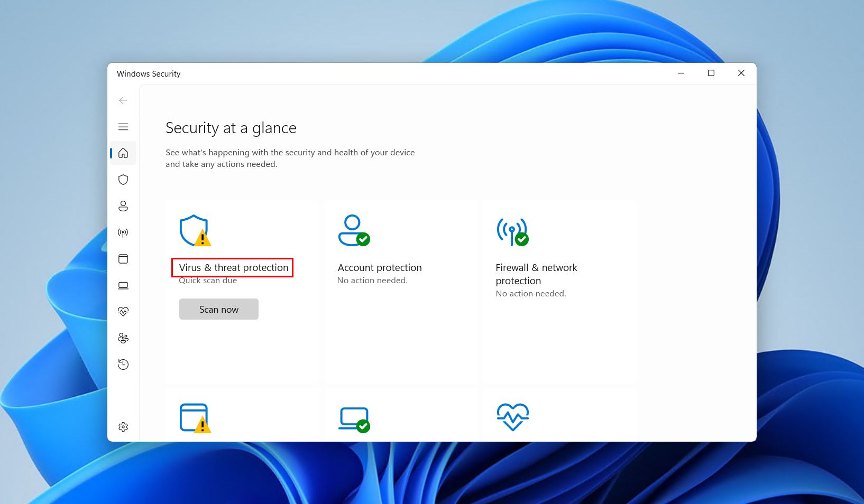The height and width of the screenshot is (504, 864).
Task: Open Settings gear in sidebar
Action: [x=123, y=427]
